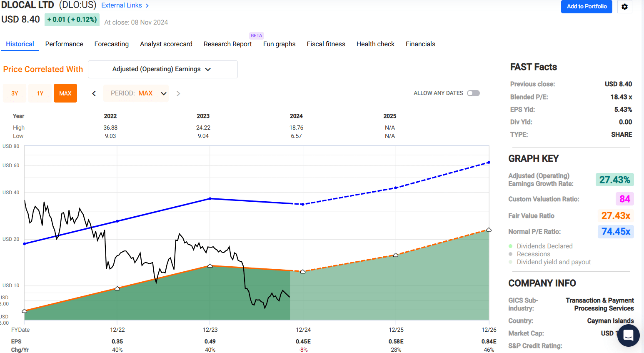644x353 pixels.
Task: Click the 27.43% earnings growth rate swatch
Action: [x=614, y=180]
